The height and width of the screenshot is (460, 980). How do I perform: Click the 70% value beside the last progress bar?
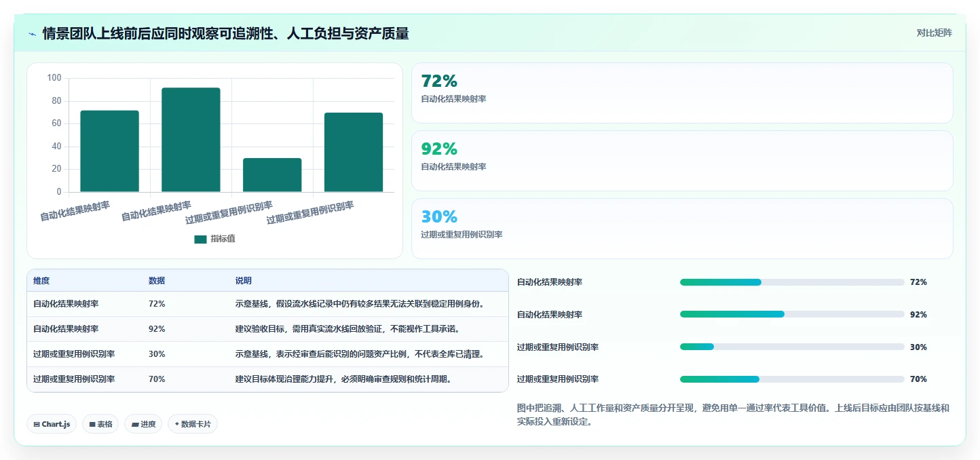point(918,379)
